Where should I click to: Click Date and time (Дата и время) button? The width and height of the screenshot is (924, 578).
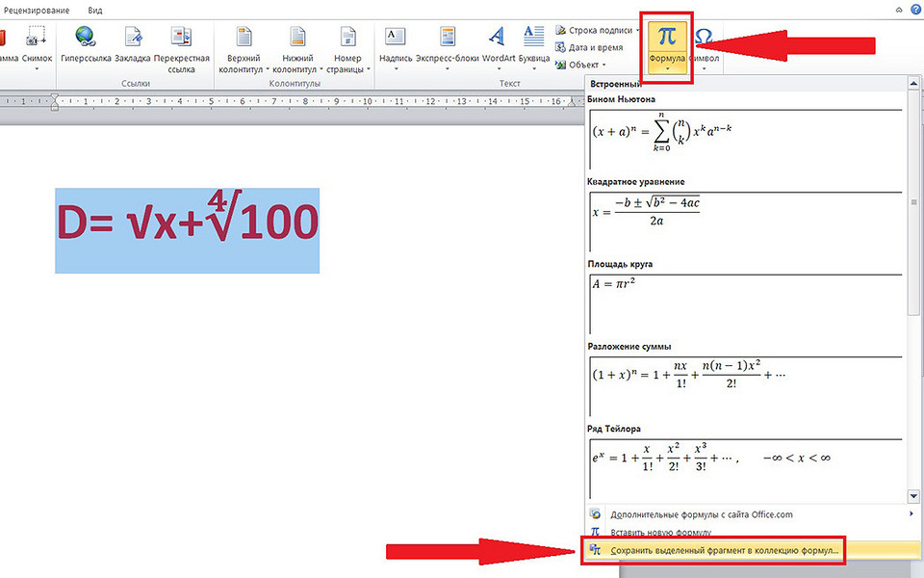597,47
